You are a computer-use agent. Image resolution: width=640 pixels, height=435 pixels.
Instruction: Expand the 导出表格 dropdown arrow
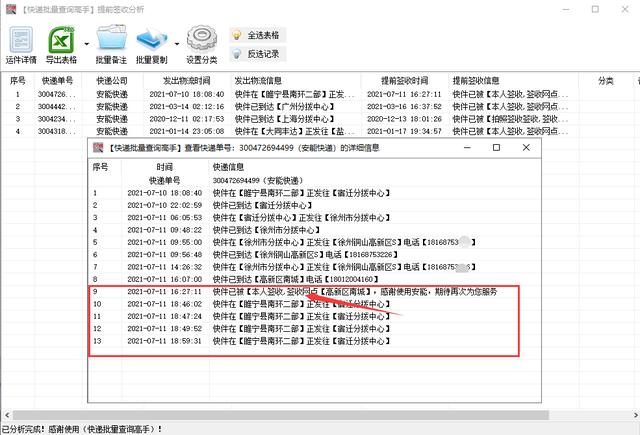click(87, 43)
